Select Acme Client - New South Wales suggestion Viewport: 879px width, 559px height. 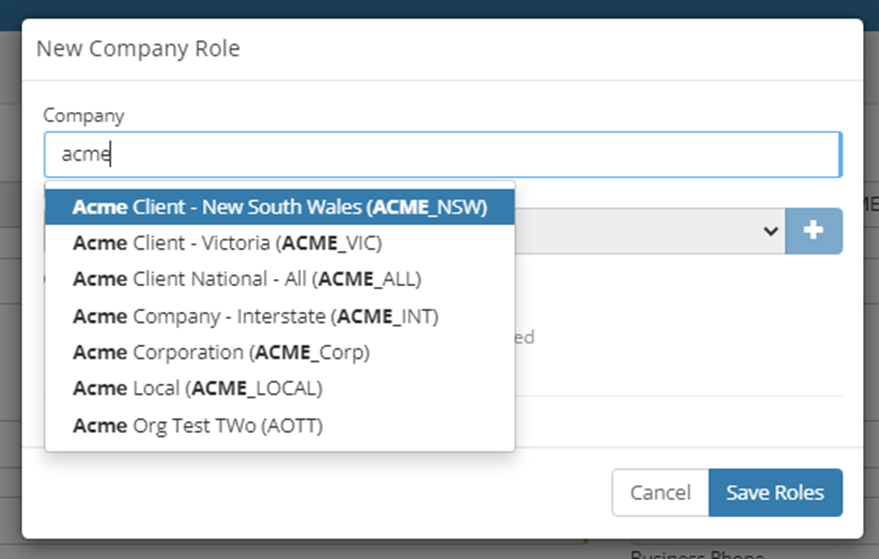click(x=280, y=207)
